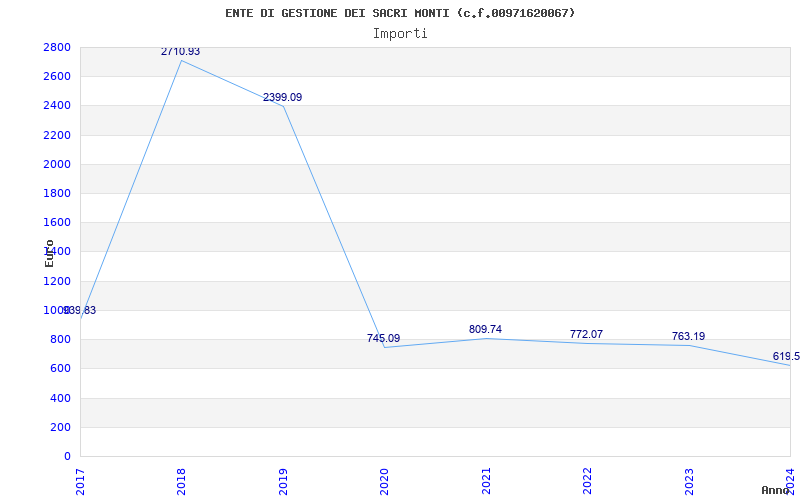Click the 2022 x-axis year label
Screen dimensions: 800x500
(x=587, y=481)
